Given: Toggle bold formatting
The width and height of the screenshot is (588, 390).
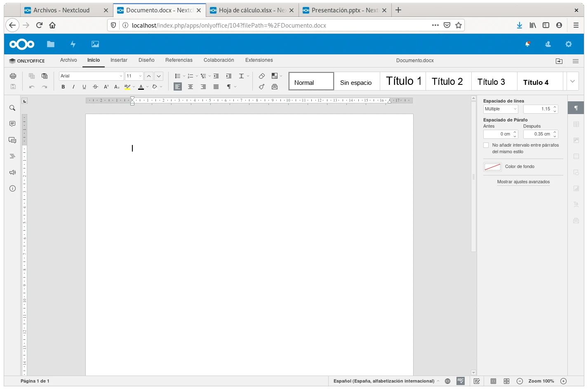Looking at the screenshot, I should click(x=63, y=87).
